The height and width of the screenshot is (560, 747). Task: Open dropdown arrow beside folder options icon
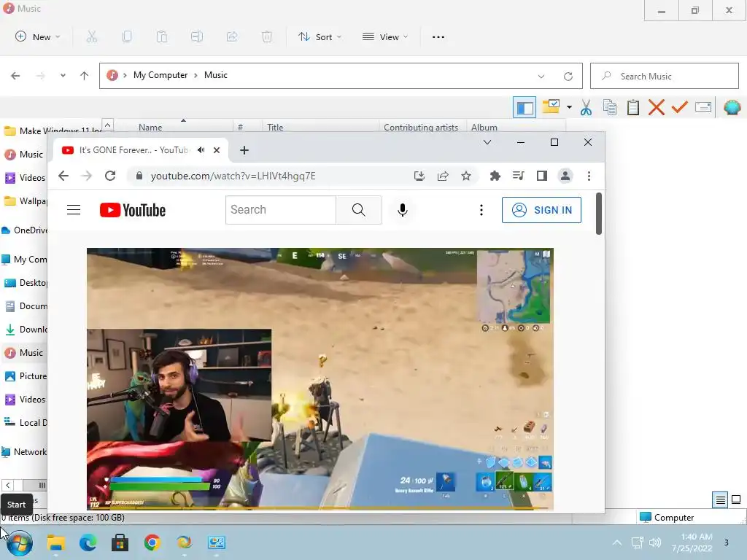[569, 108]
